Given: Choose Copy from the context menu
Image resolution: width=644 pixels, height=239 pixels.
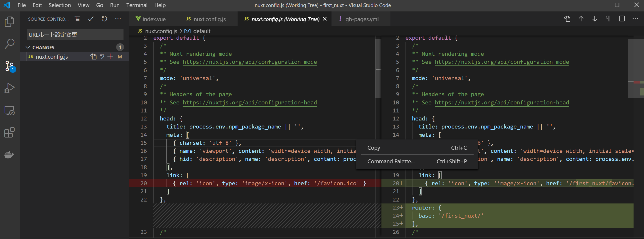Looking at the screenshot, I should point(417,148).
